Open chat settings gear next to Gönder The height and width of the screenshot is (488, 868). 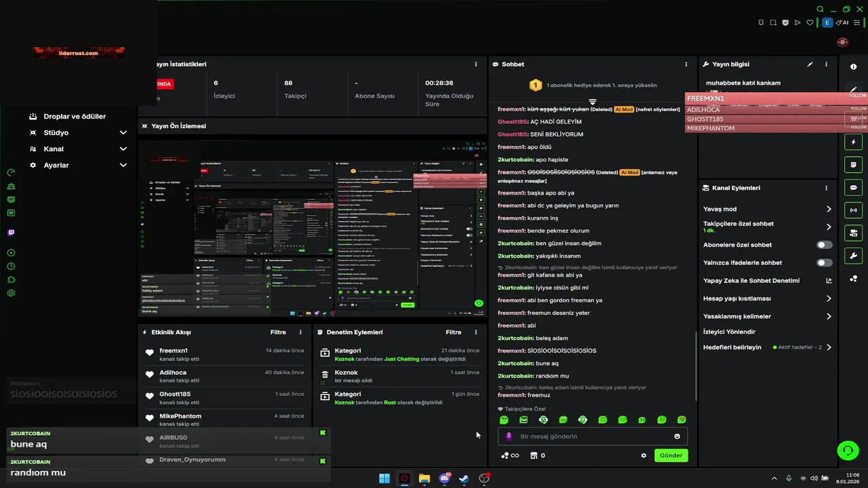[x=644, y=455]
